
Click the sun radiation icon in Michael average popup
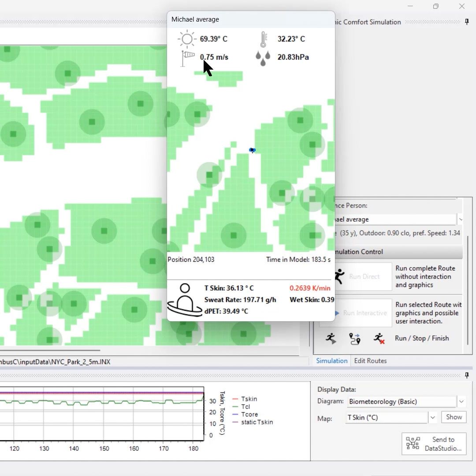click(x=186, y=39)
